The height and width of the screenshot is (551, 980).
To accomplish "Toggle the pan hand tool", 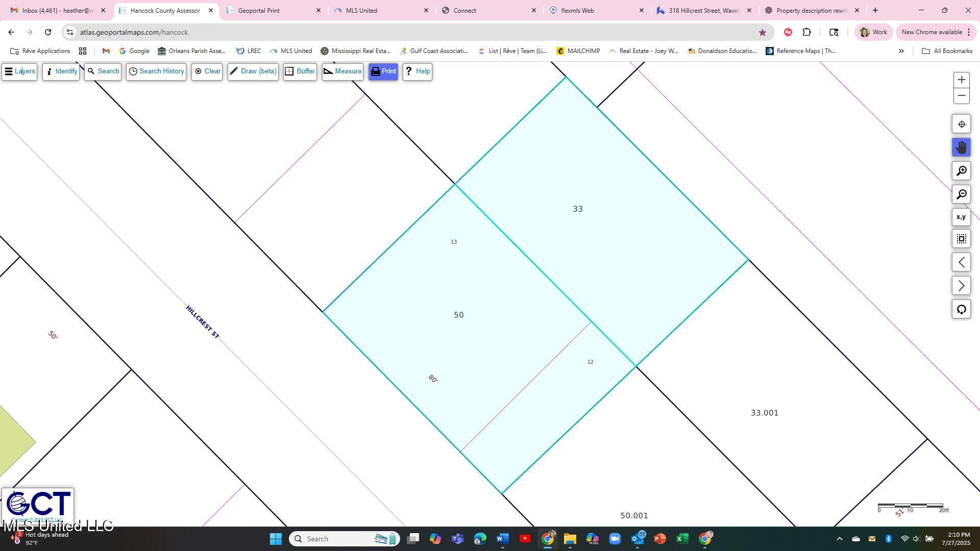I will click(x=961, y=147).
